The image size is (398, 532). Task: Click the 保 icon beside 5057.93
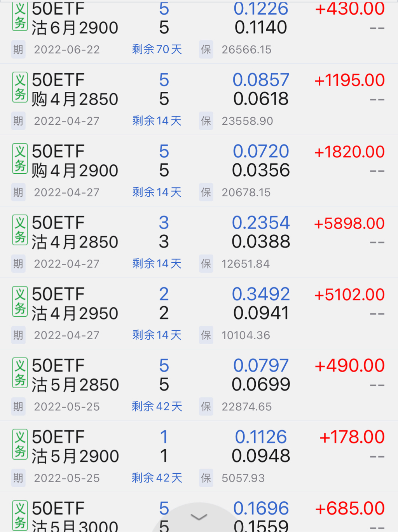206,478
